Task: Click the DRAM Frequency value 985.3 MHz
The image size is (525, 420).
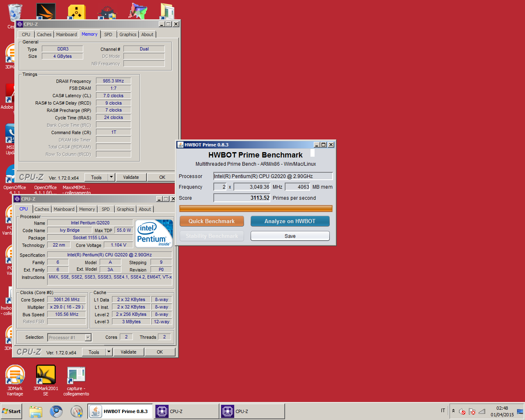Action: tap(114, 81)
